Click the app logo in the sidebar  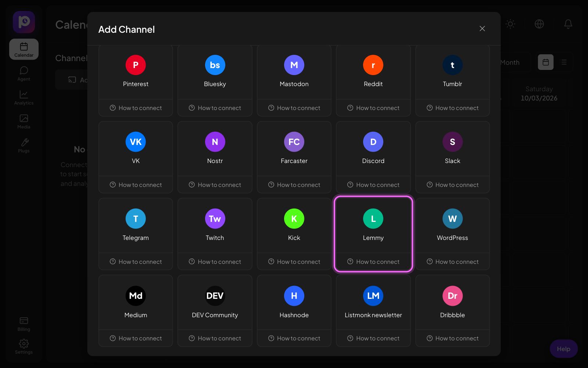click(24, 22)
